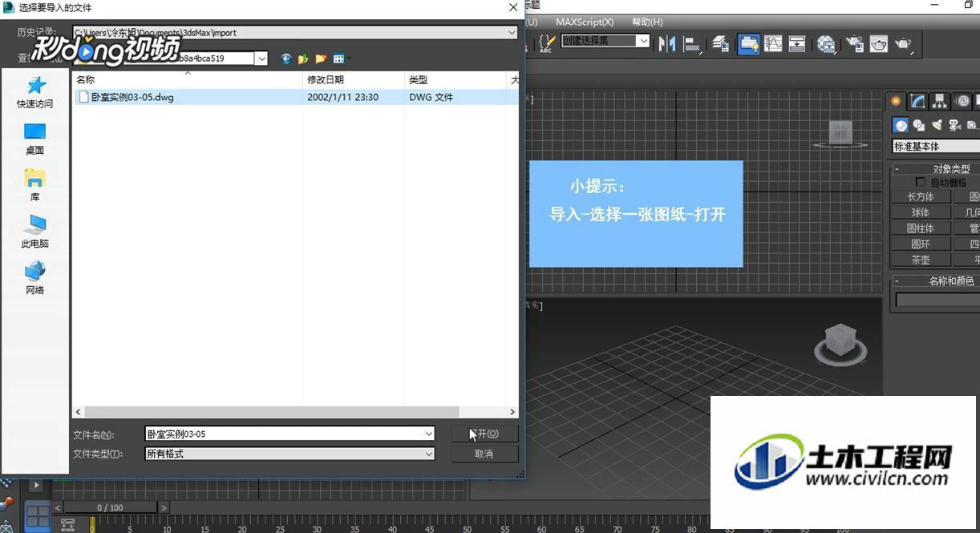Screen dimensions: 980x533
Task: Select This PC (此电脑) in sidebar
Action: [34, 232]
